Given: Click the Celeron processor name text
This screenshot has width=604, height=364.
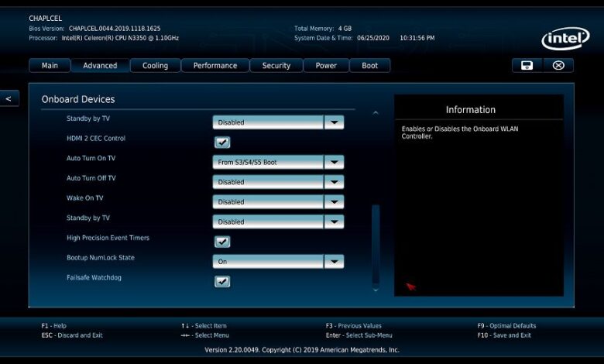Looking at the screenshot, I should click(120, 38).
